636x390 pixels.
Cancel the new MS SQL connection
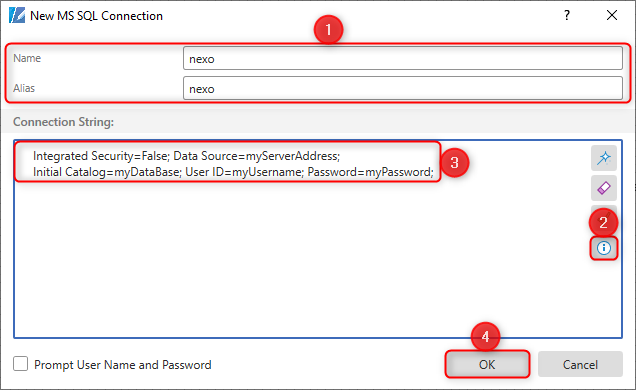pos(580,364)
